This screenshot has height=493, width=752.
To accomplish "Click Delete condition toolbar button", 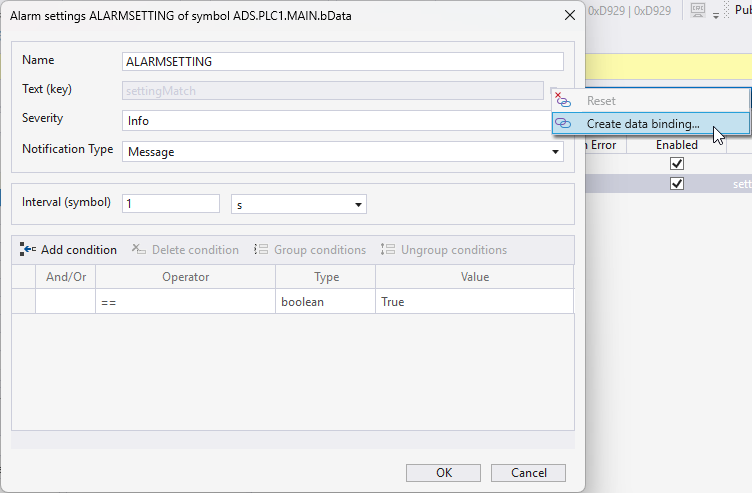I will (x=185, y=250).
